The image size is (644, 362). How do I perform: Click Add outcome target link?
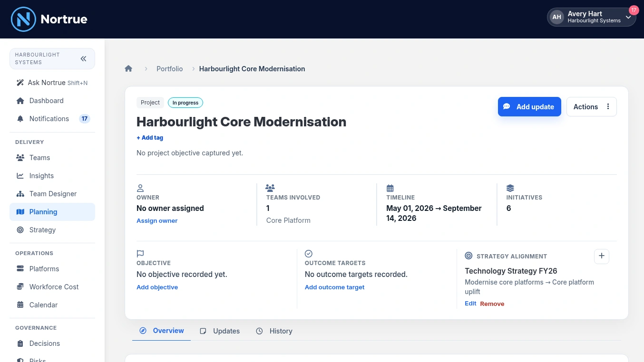[x=334, y=287]
